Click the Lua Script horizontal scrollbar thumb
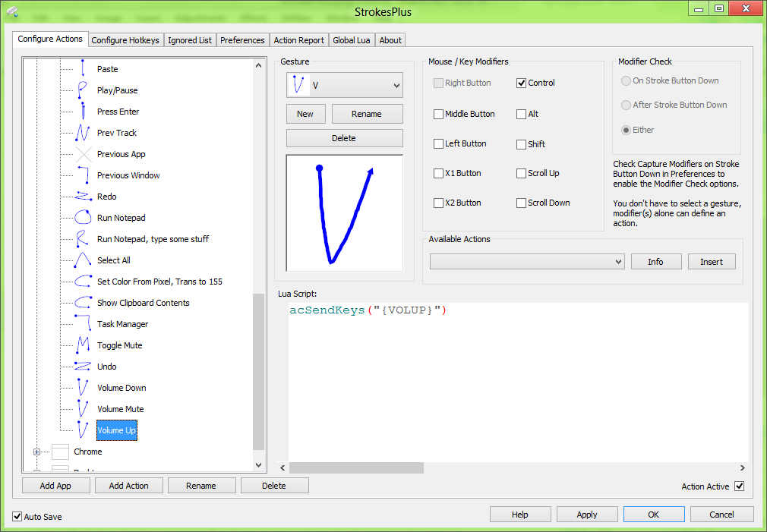The image size is (767, 532). pos(357,468)
